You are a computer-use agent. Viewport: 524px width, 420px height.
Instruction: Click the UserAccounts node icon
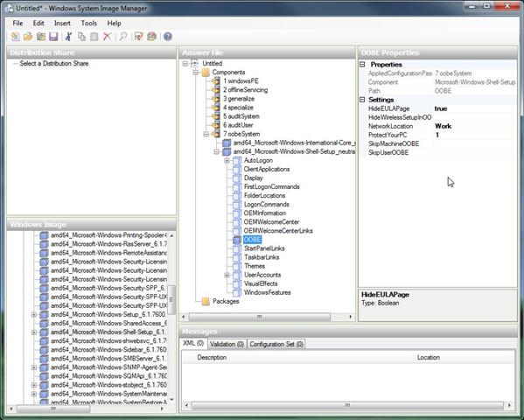[237, 275]
